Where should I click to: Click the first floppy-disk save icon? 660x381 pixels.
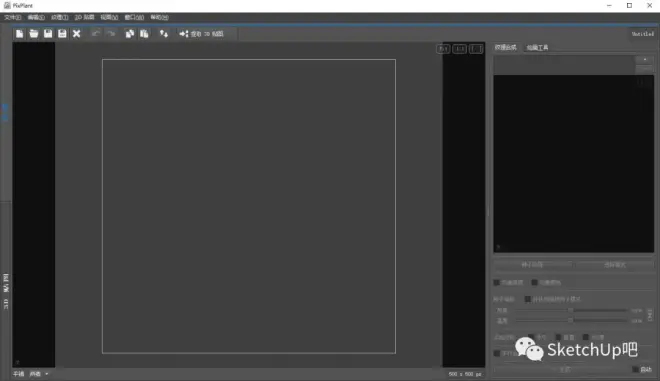[x=48, y=34]
